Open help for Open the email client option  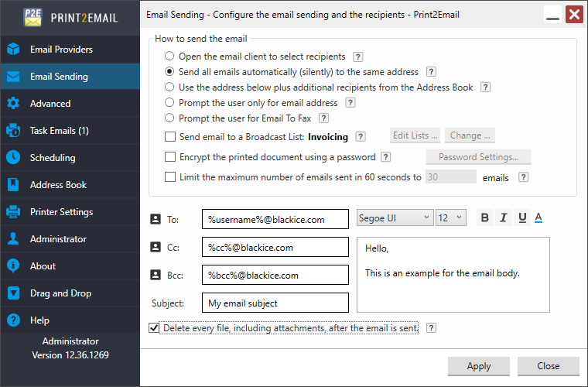pos(357,57)
